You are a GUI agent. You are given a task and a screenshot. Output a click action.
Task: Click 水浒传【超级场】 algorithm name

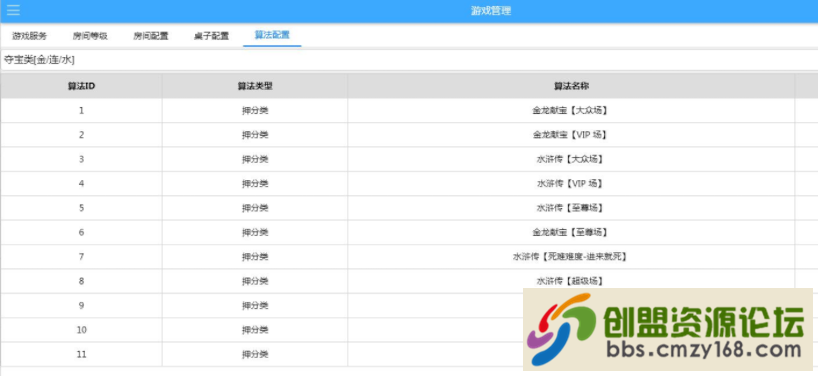click(571, 281)
